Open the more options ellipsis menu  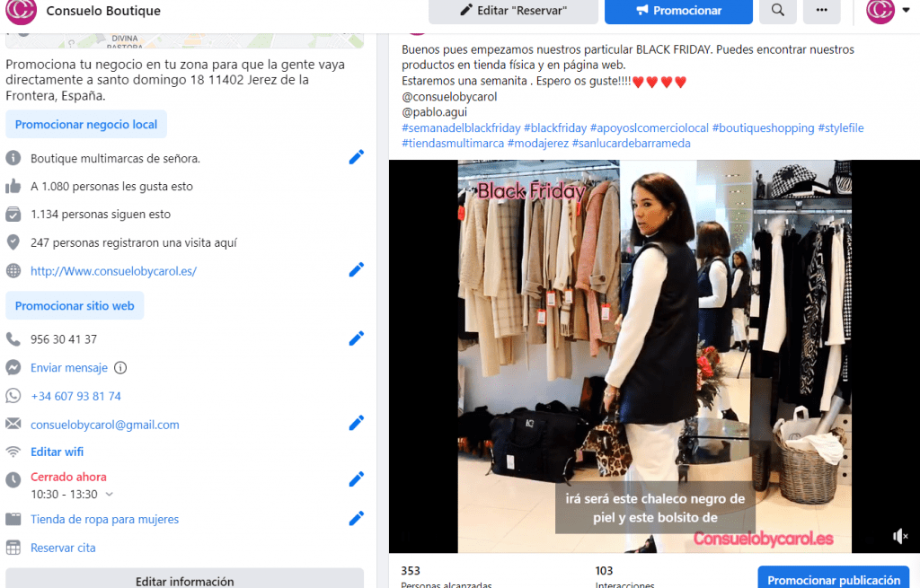(x=820, y=12)
